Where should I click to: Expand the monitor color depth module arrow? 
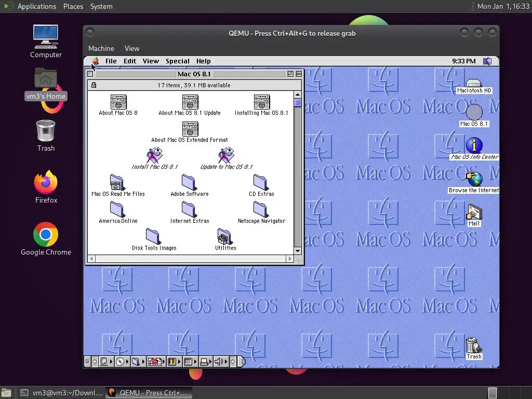pos(179,362)
